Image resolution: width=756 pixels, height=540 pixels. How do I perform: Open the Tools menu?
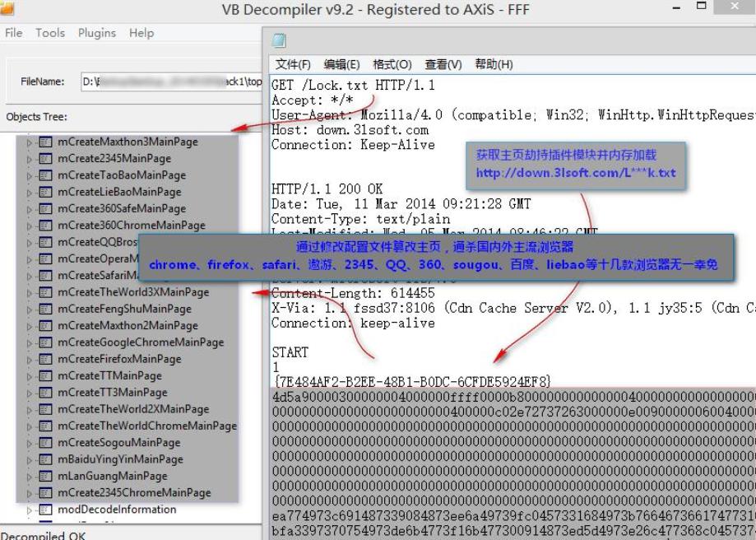(50, 33)
